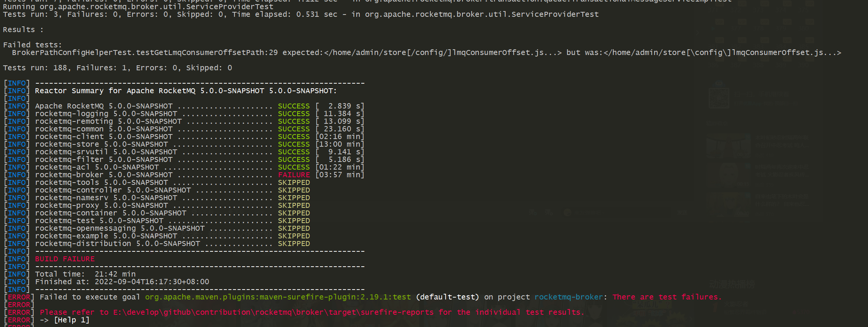This screenshot has width=868, height=327.
Task: Click the [02:16 min] time for rocketmq-client
Action: coord(340,137)
